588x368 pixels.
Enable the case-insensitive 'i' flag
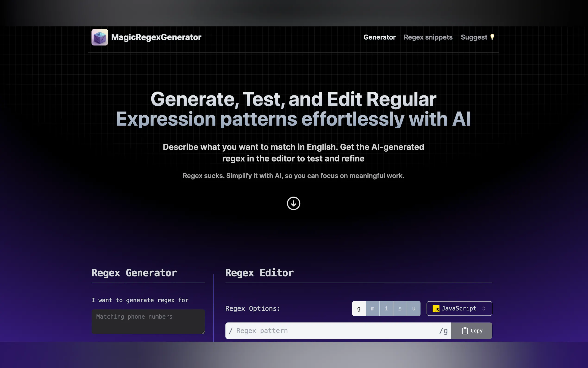(386, 309)
